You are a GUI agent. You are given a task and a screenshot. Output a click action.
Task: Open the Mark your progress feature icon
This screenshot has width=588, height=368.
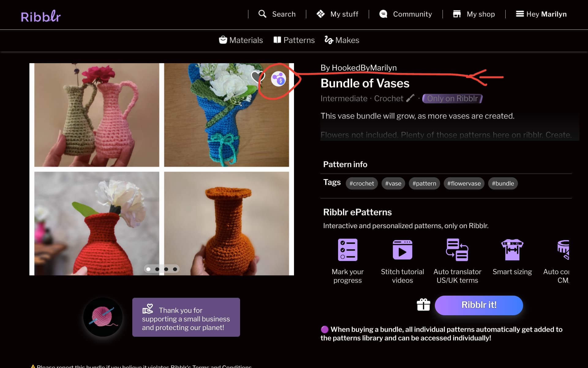348,250
